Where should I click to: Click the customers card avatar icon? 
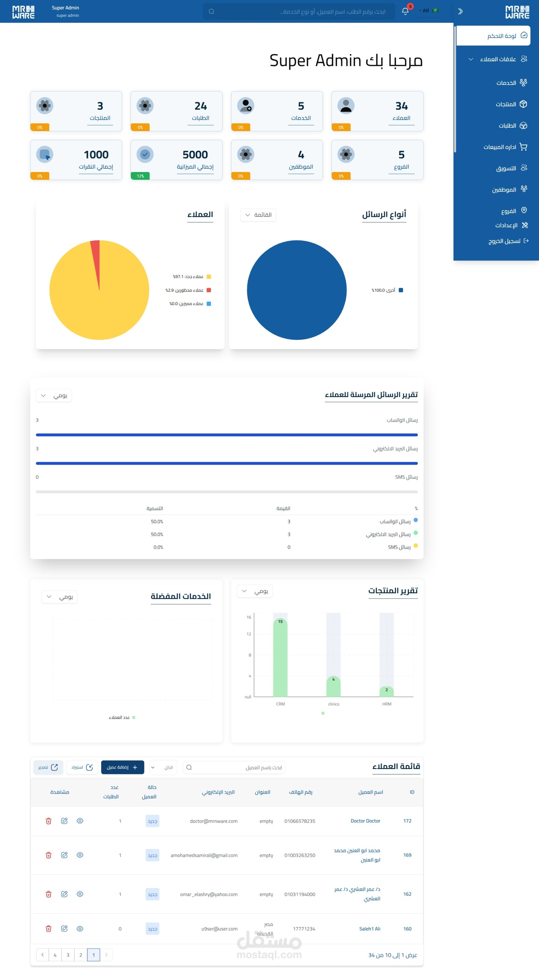point(346,106)
